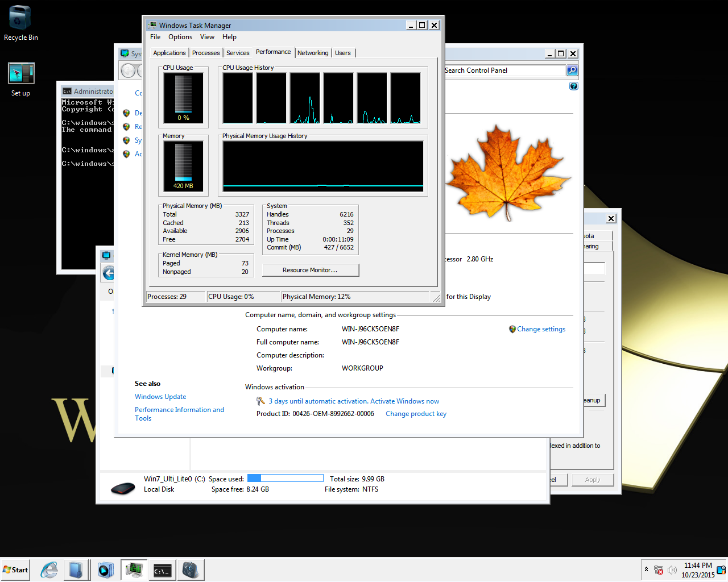Click the monitor icon at the taskbar's end

tap(721, 569)
